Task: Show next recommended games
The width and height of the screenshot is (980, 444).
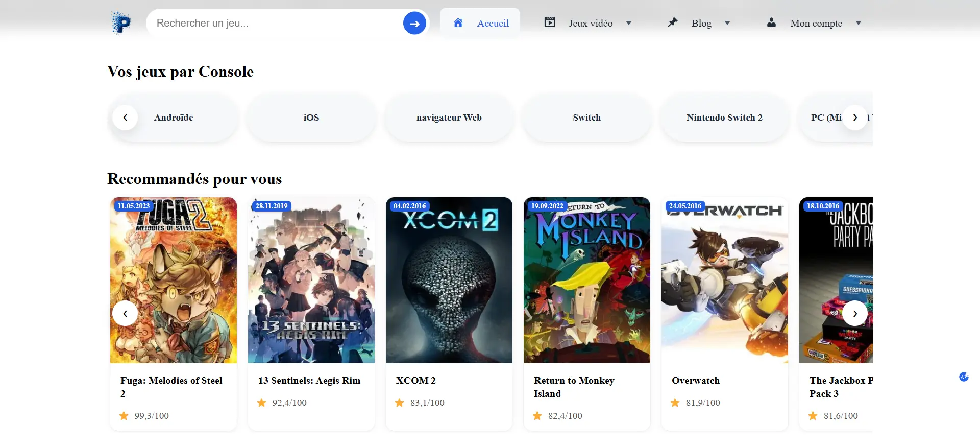Action: pos(855,313)
